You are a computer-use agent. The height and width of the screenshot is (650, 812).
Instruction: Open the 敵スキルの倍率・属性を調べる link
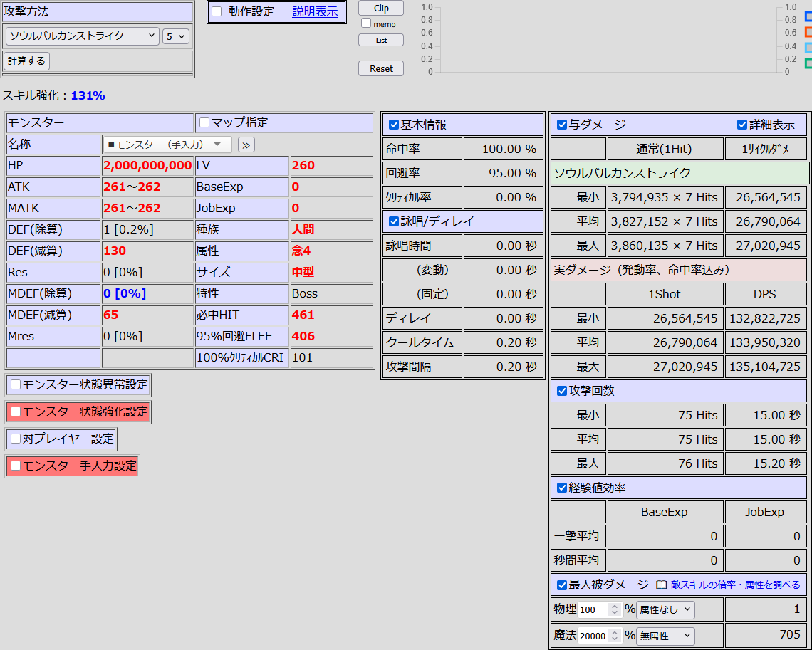point(735,585)
